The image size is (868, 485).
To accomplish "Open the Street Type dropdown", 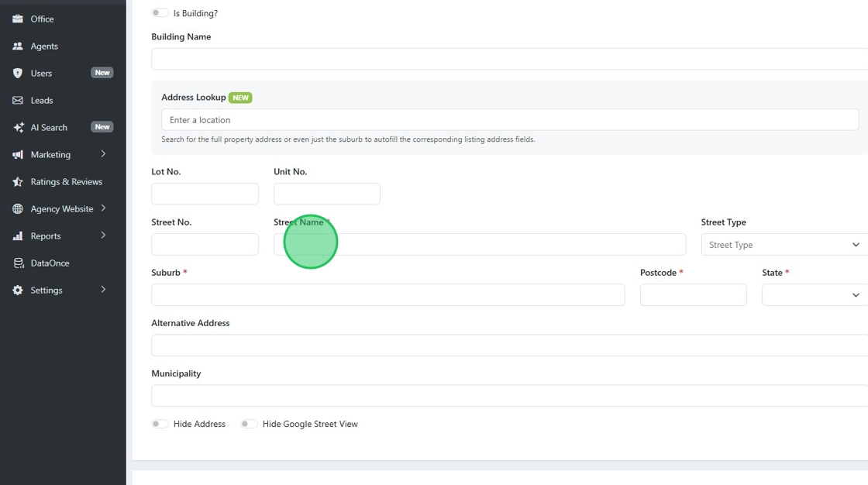I will (x=784, y=245).
